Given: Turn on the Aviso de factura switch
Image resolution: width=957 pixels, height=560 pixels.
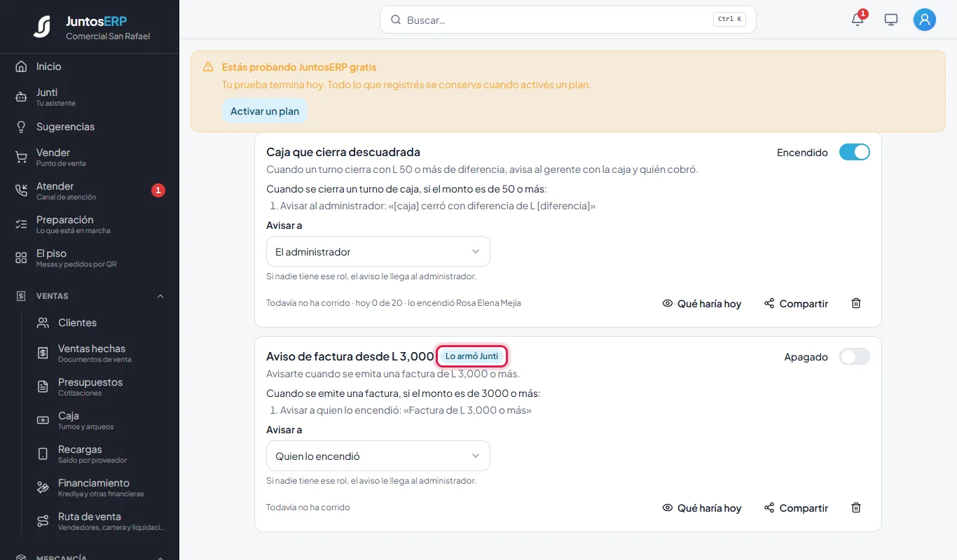Looking at the screenshot, I should [855, 356].
